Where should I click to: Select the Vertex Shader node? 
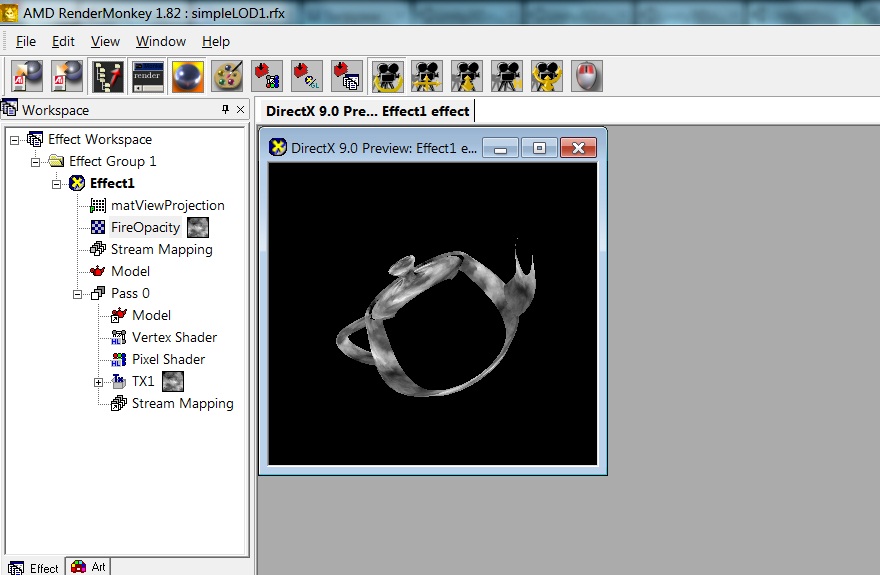pyautogui.click(x=175, y=337)
